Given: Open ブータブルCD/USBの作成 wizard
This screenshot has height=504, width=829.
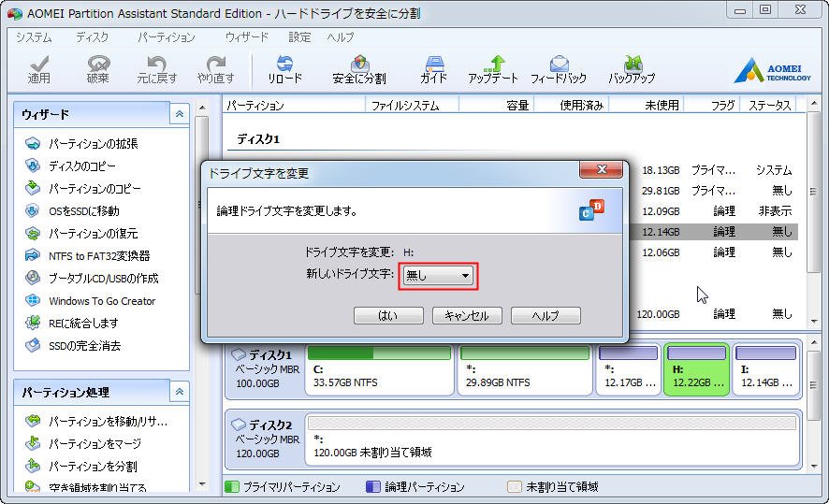Looking at the screenshot, I should (92, 279).
